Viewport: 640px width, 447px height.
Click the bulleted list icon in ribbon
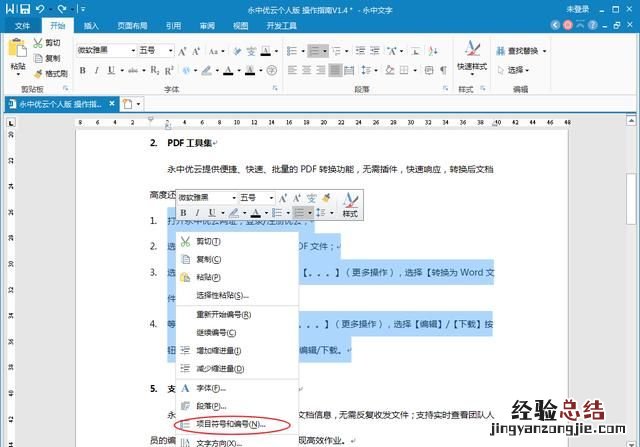pos(292,51)
